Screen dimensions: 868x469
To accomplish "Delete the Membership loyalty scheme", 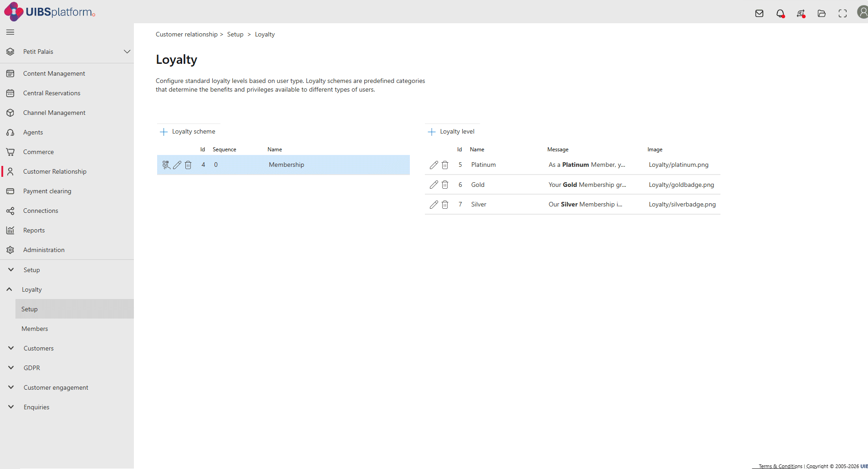I will tap(188, 165).
